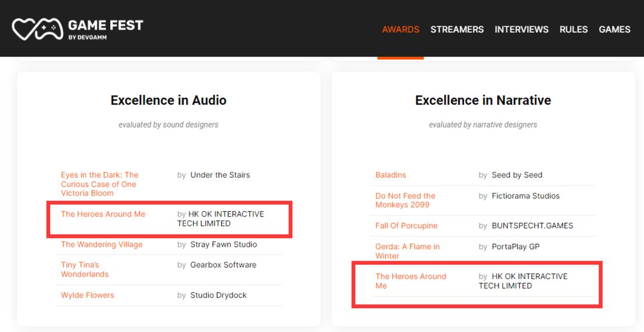Click 'HK OK INTERACTIVE TECH LIMITED' in Narrative list

click(x=524, y=281)
